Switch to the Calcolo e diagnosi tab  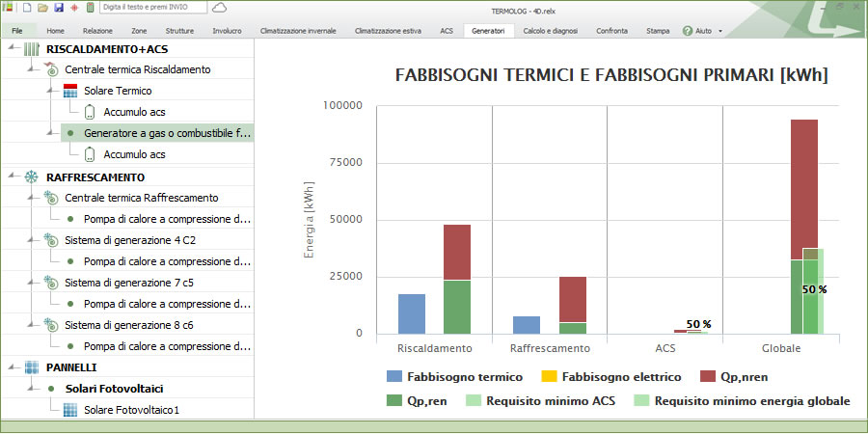coord(550,31)
